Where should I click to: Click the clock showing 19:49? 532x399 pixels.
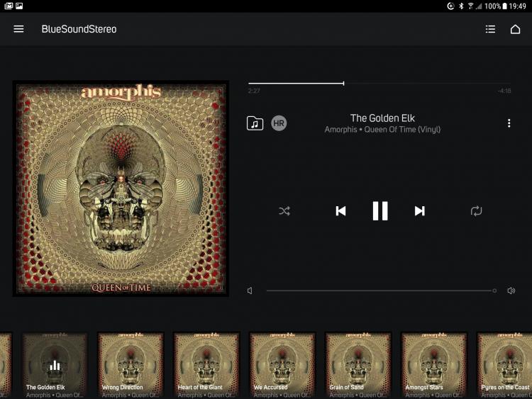click(x=517, y=6)
